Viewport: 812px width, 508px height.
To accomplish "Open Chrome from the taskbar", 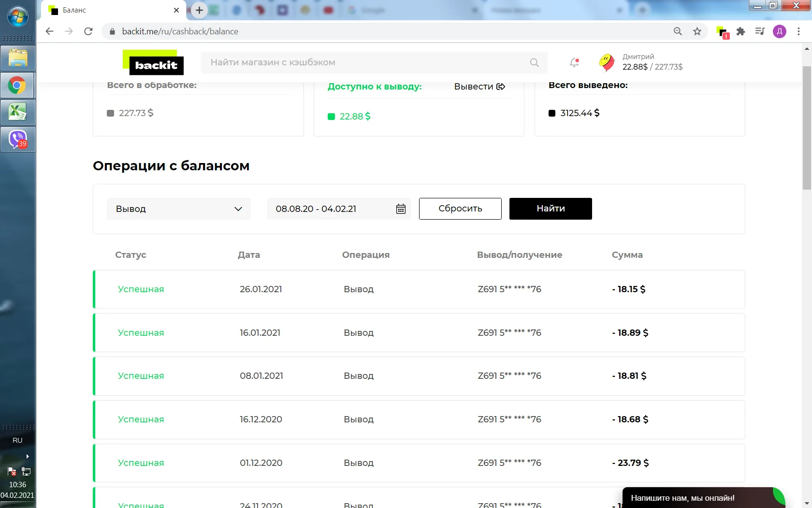I will click(x=18, y=86).
